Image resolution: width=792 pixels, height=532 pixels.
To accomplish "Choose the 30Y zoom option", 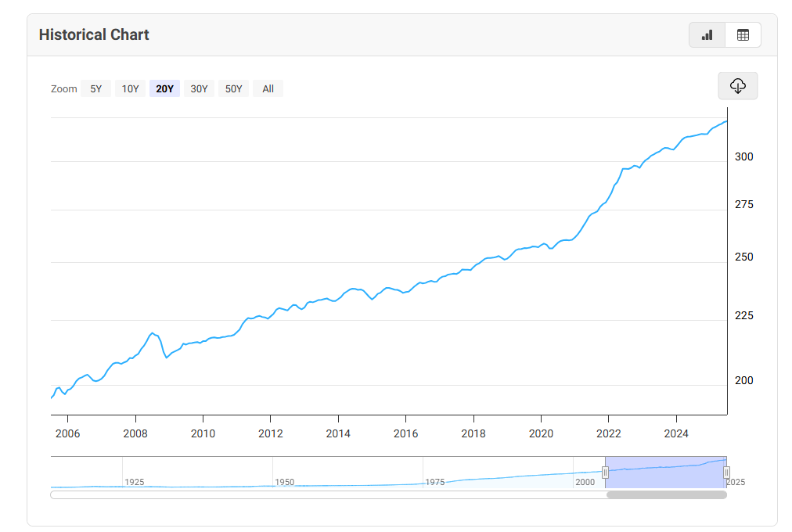I will [199, 89].
